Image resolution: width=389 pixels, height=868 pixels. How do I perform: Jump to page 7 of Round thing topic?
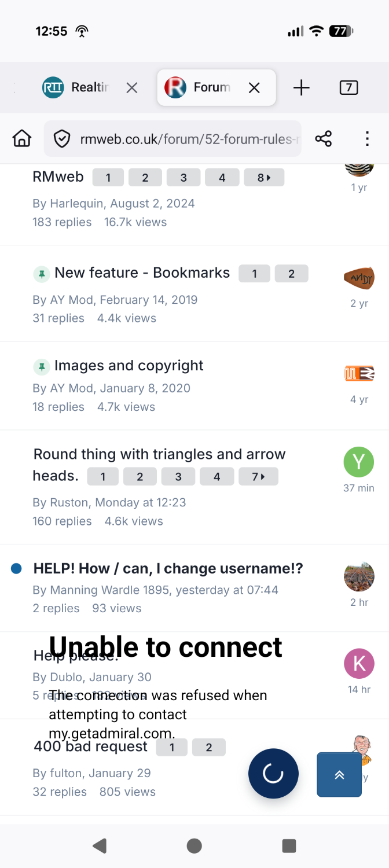(x=258, y=477)
